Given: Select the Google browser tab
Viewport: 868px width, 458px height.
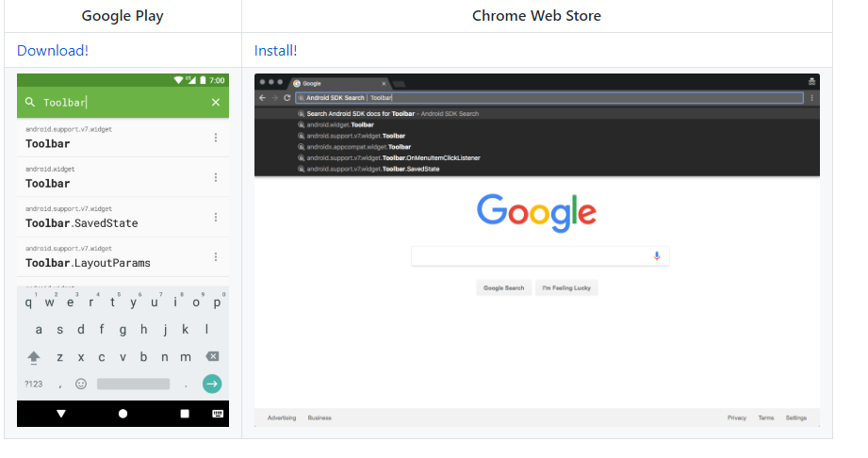Looking at the screenshot, I should coord(339,83).
